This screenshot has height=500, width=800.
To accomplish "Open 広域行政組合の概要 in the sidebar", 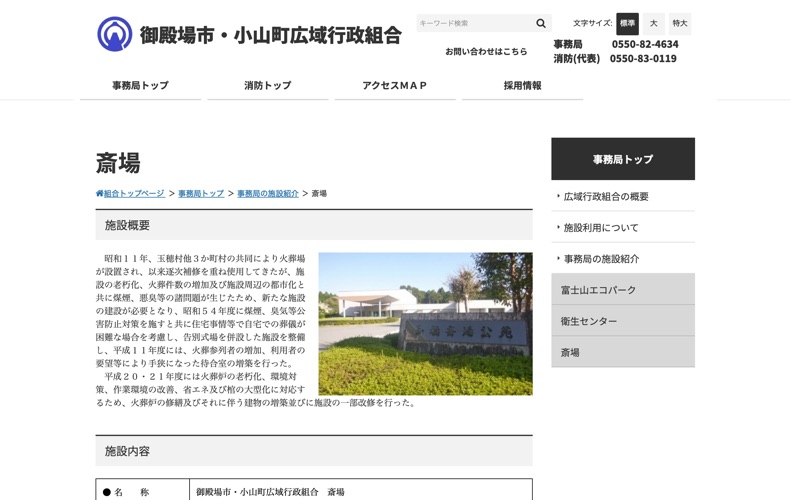I will [x=623, y=196].
